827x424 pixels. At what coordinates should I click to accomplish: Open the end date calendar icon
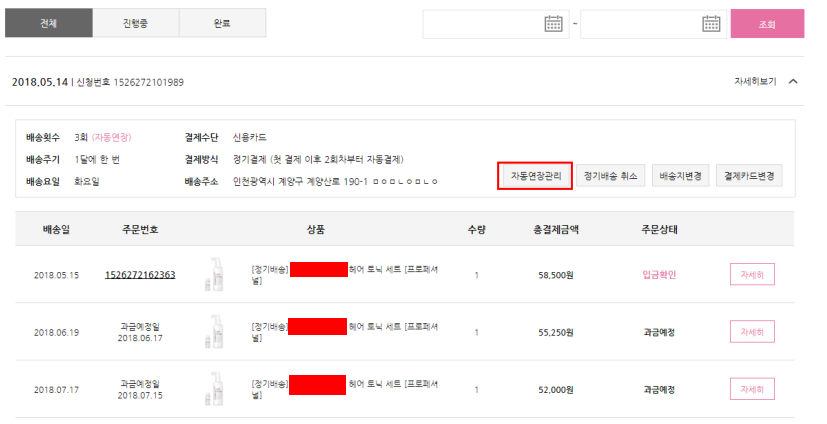click(711, 24)
